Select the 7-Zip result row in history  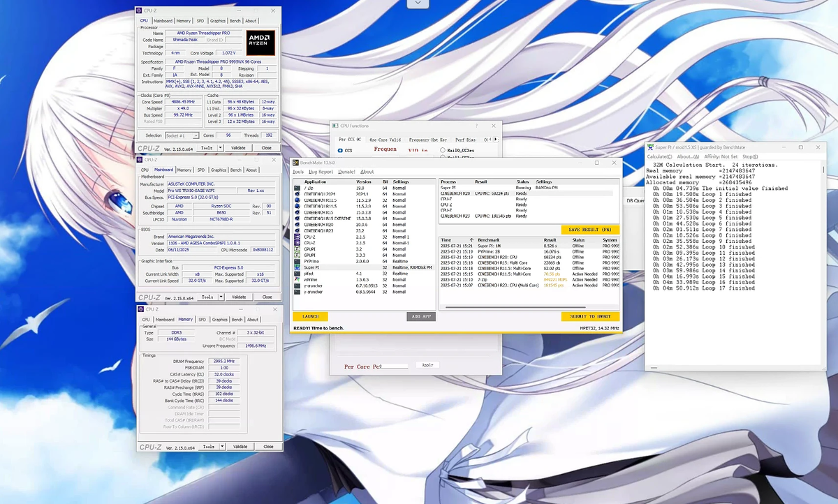coord(530,280)
